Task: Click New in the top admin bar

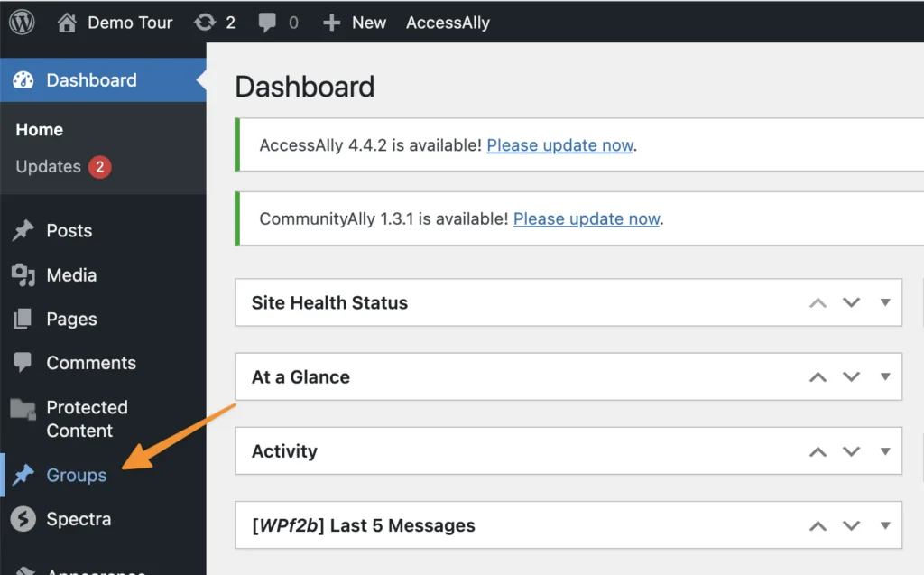Action: tap(355, 23)
